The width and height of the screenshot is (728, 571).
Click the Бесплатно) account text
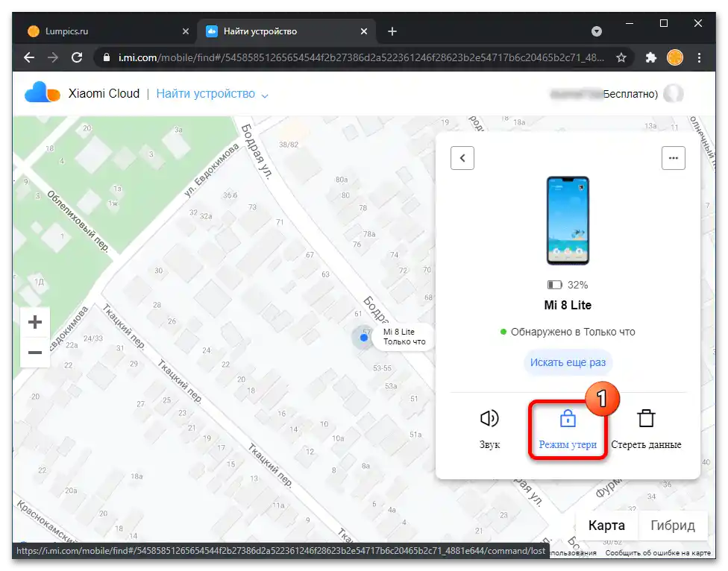pos(630,94)
